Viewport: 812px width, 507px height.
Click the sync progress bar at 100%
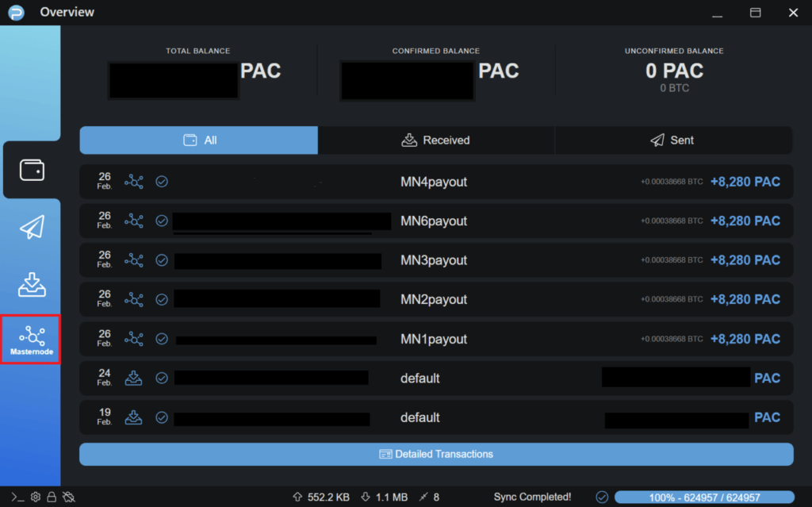pyautogui.click(x=703, y=497)
